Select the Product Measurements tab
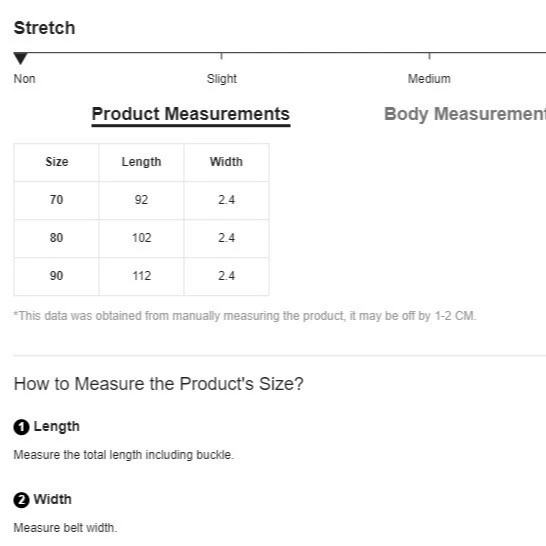 pyautogui.click(x=191, y=116)
